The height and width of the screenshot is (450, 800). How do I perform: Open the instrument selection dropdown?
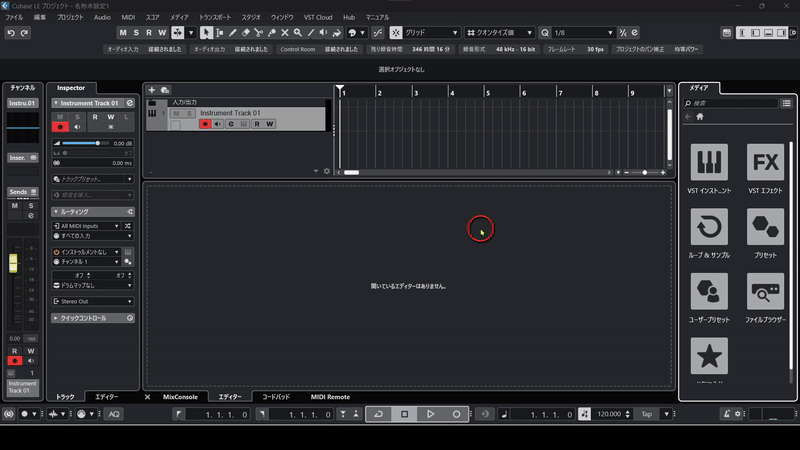coord(86,252)
